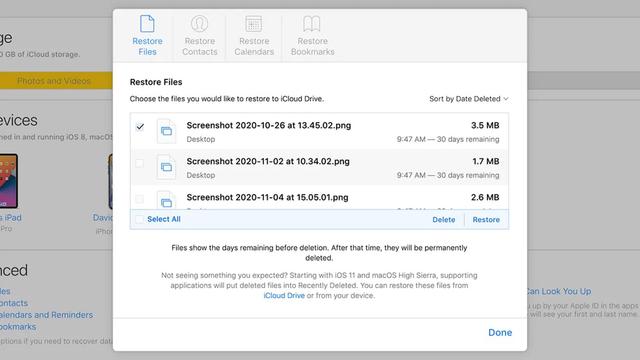Select the Restore Bookmarks book icon
The height and width of the screenshot is (360, 640).
(312, 24)
